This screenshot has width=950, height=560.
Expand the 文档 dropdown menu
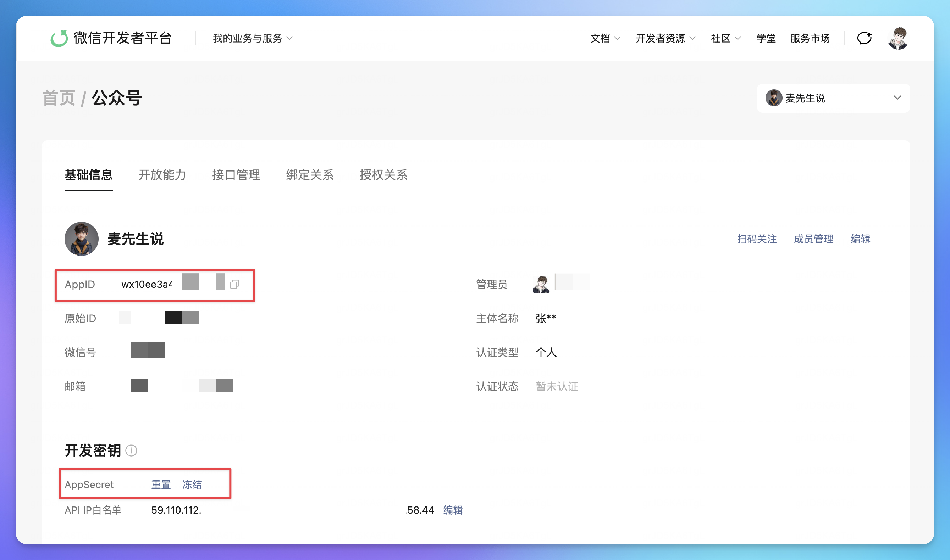605,38
